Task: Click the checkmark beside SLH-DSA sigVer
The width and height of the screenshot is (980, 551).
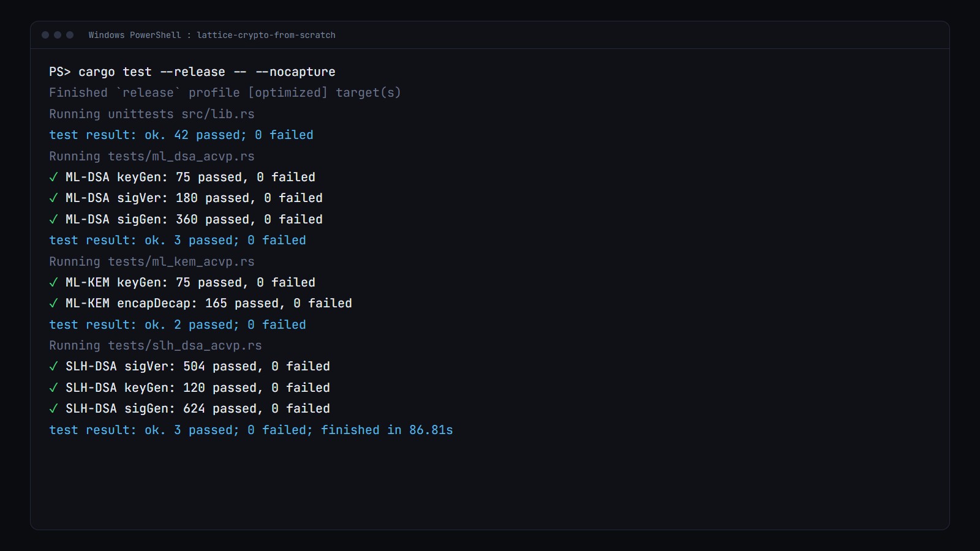Action: pyautogui.click(x=53, y=367)
